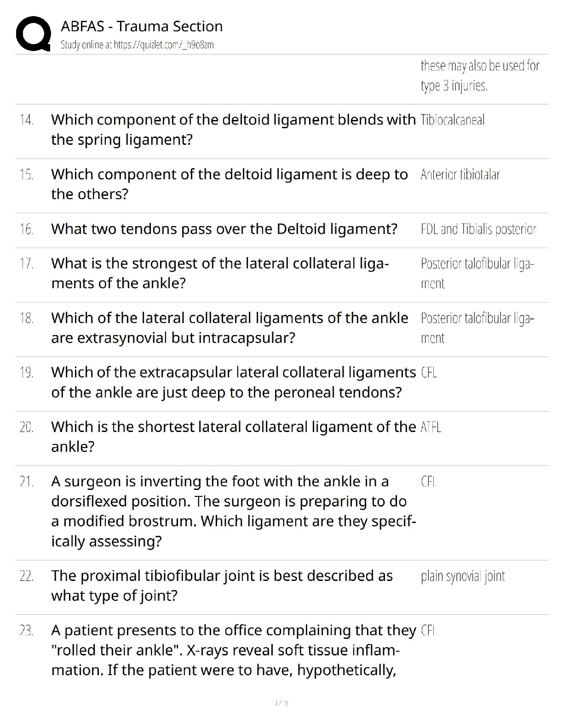Screen dimensions: 563x728
Task: Click the page number at the bottom
Action: point(281,703)
